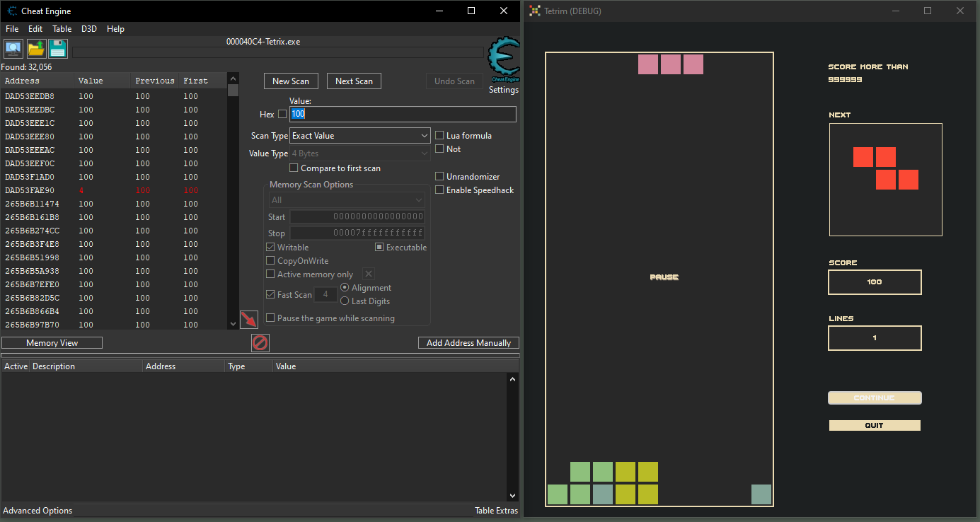Toggle the Executable checkbox
980x522 pixels.
point(379,247)
